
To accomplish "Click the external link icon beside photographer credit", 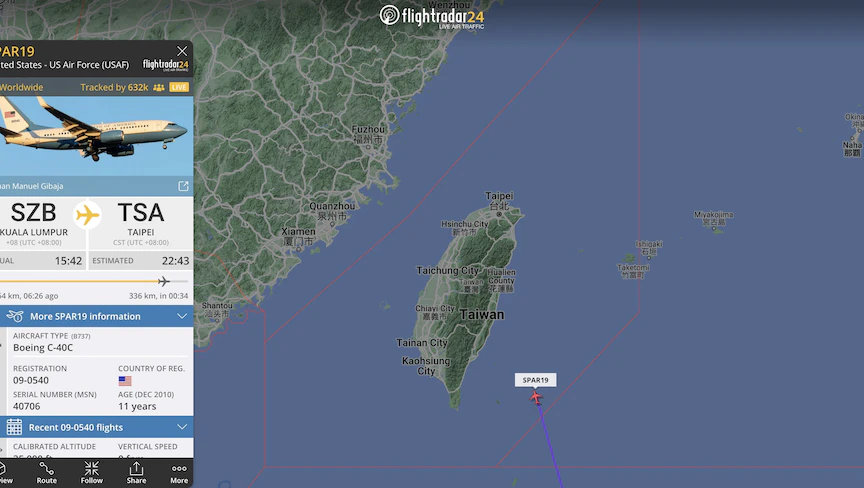I will [183, 186].
